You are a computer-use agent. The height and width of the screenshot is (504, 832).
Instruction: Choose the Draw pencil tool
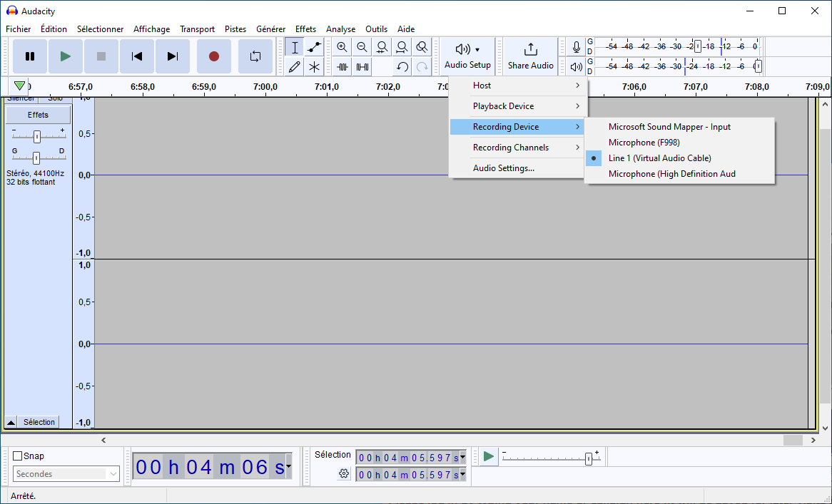pyautogui.click(x=295, y=67)
